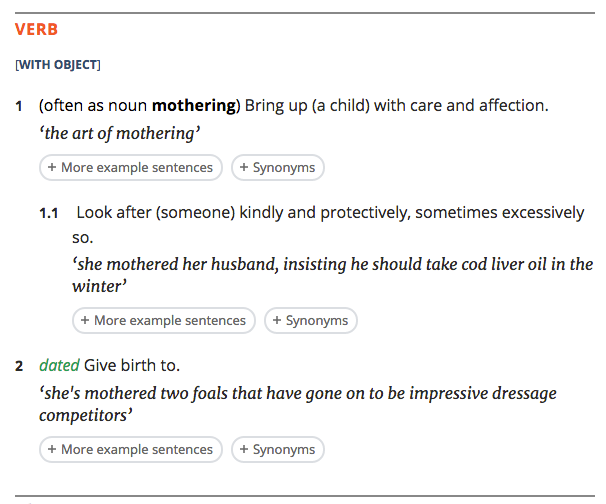Select the [WITH OBJECT] grammar label
This screenshot has width=606, height=504.
tap(58, 65)
